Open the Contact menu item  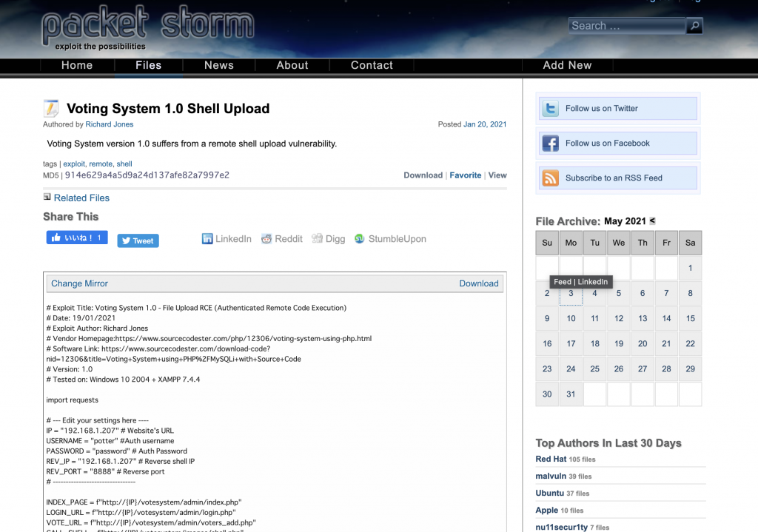pyautogui.click(x=372, y=65)
